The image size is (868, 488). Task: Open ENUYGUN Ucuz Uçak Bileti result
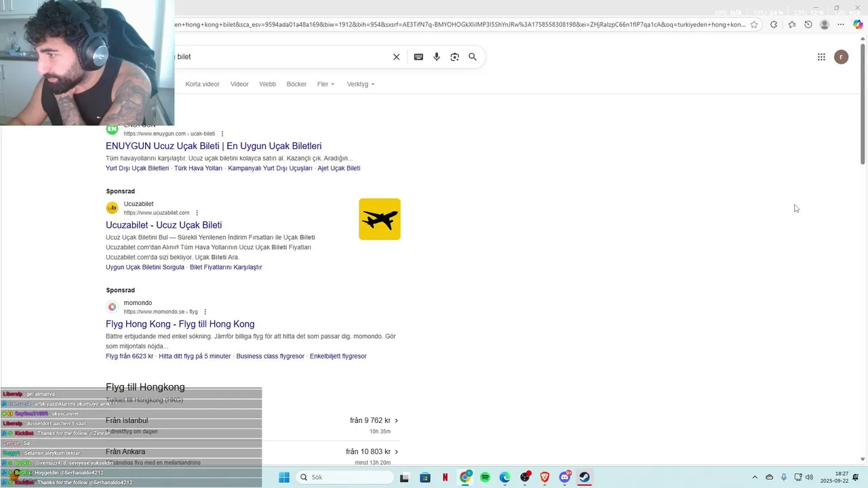click(x=214, y=146)
